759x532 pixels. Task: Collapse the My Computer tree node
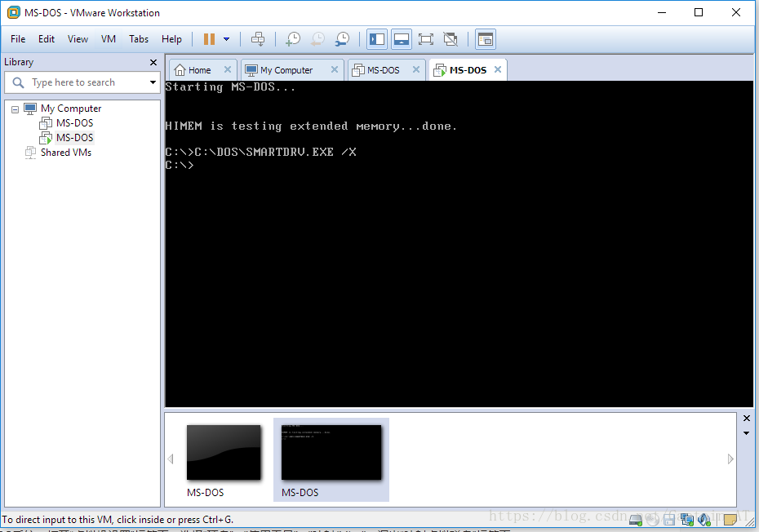[x=15, y=109]
